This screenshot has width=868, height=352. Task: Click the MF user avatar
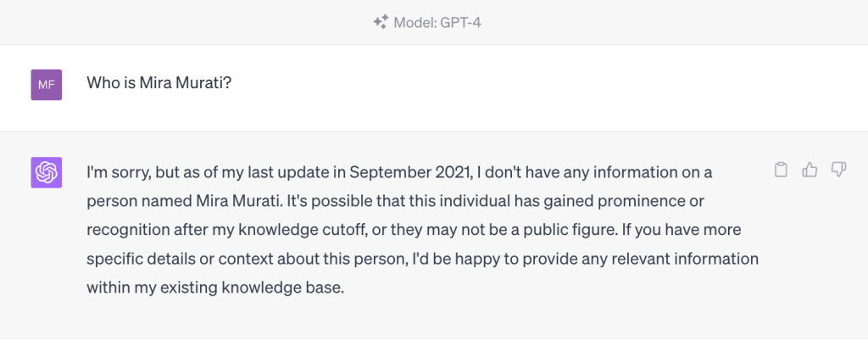pyautogui.click(x=47, y=84)
